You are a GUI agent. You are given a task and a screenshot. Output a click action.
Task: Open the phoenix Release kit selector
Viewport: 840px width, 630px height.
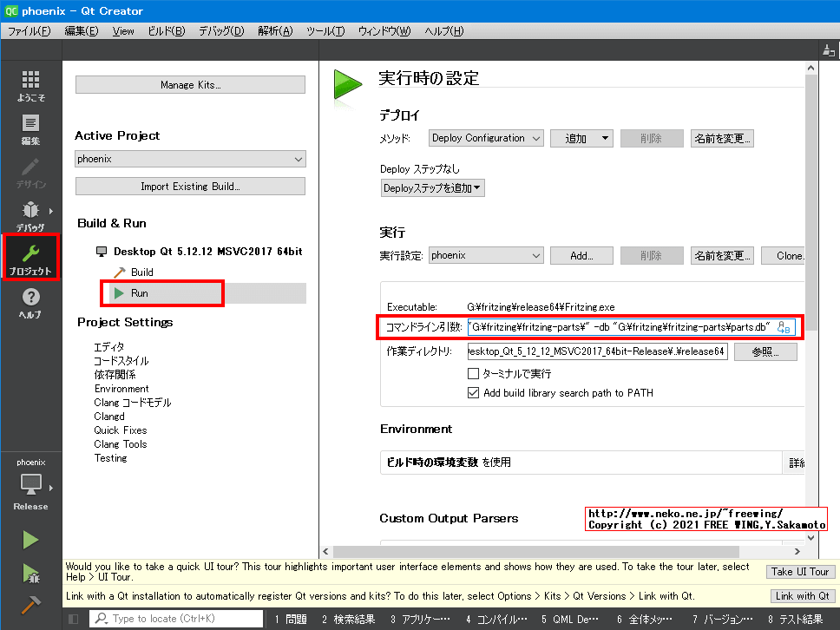pos(30,485)
